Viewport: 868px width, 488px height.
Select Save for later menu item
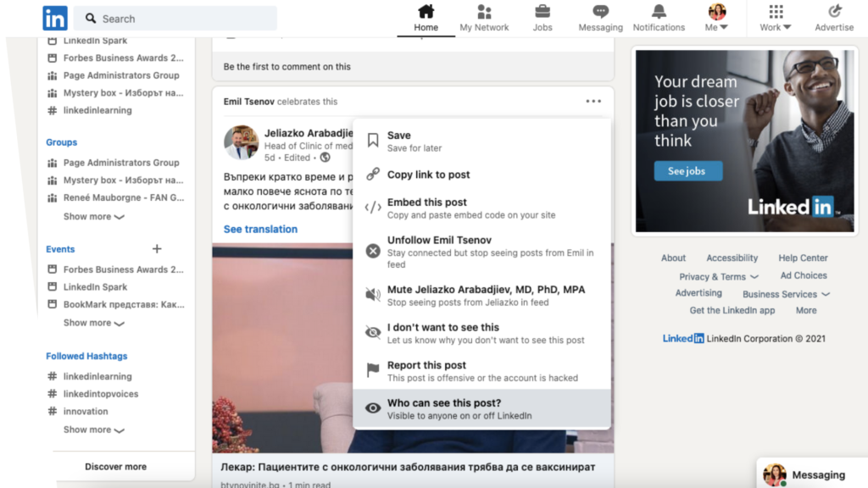pos(481,141)
